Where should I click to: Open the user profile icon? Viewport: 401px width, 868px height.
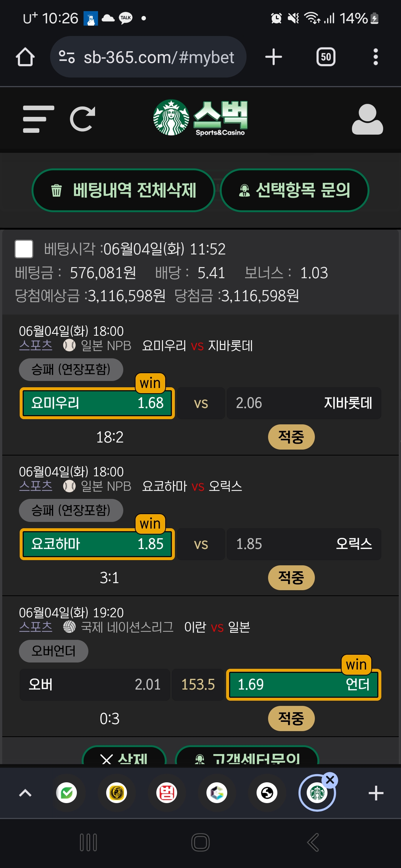pos(367,119)
